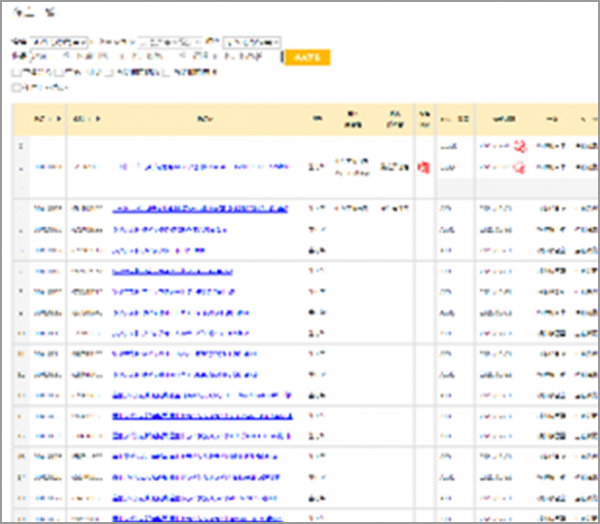
Task: Sort by the second column header in the table
Action: (87, 119)
